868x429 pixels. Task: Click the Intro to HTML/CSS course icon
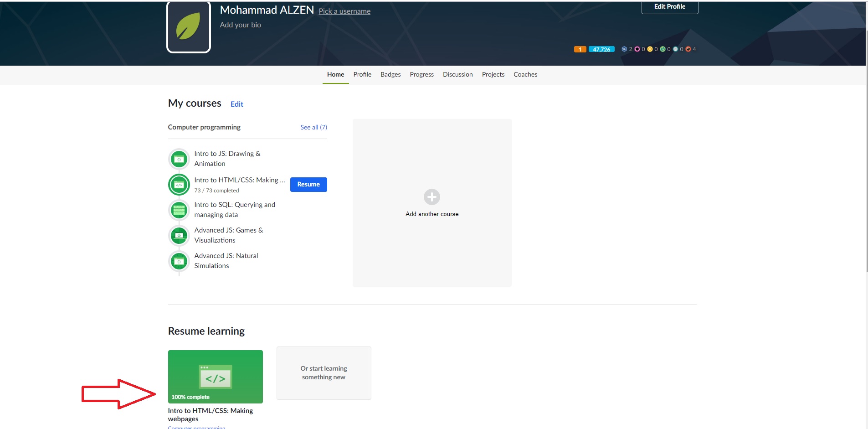179,185
